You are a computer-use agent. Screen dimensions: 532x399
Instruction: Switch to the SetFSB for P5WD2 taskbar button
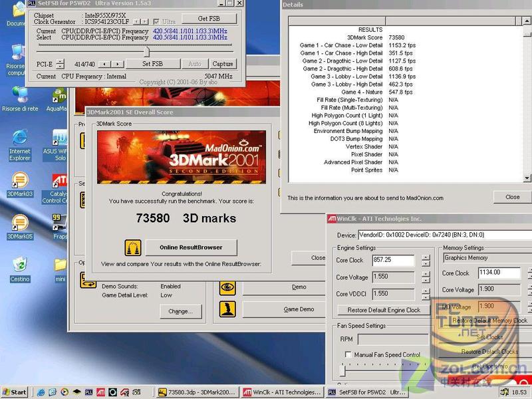pos(366,392)
